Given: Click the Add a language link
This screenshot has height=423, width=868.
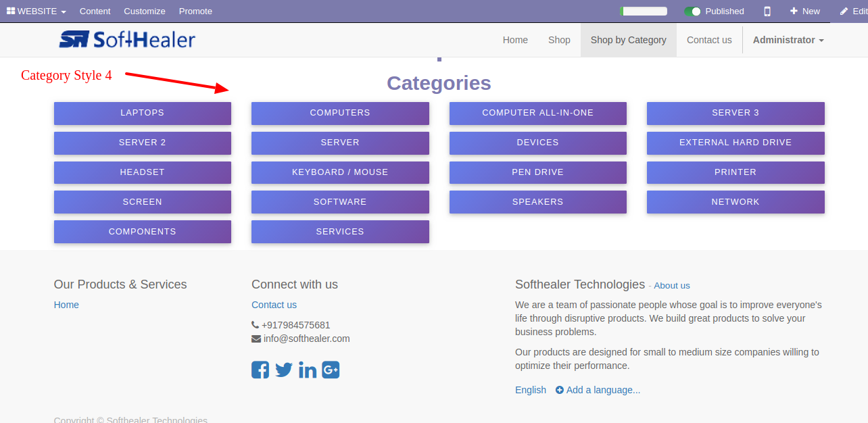Looking at the screenshot, I should click(x=598, y=390).
